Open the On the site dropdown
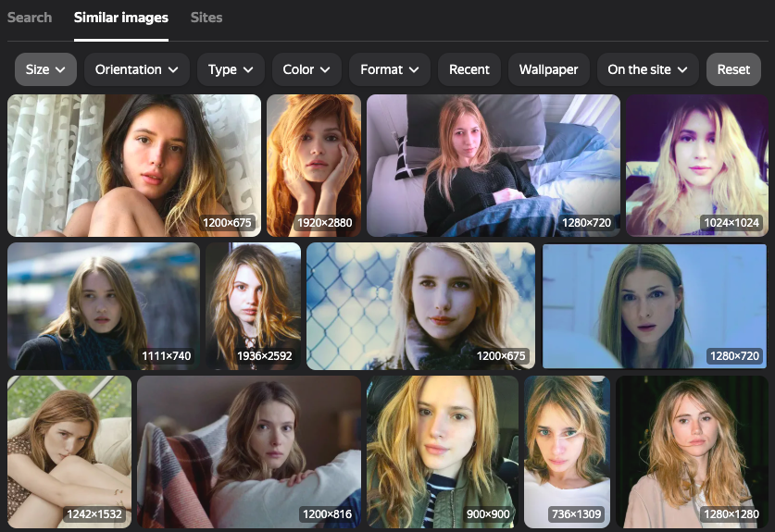The height and width of the screenshot is (532, 775). pos(647,69)
